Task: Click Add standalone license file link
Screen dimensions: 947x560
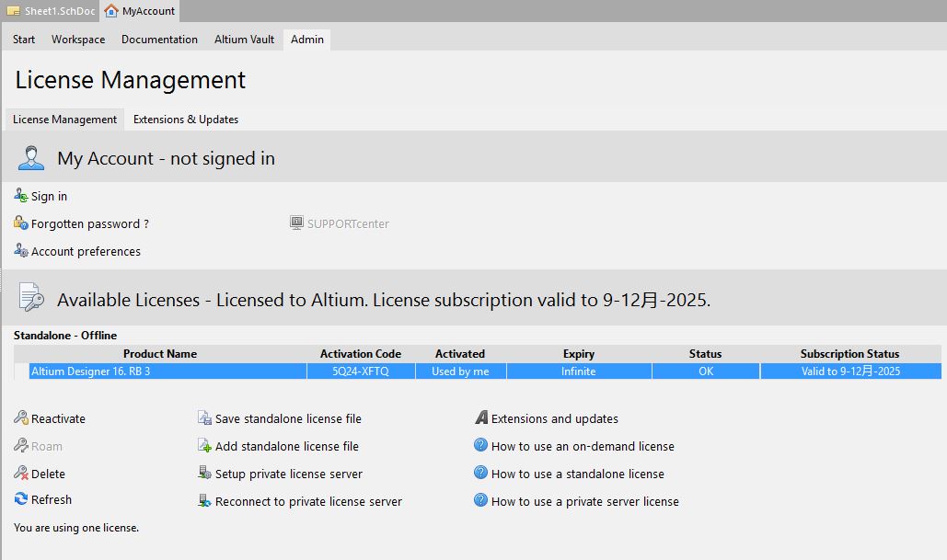Action: coord(287,447)
